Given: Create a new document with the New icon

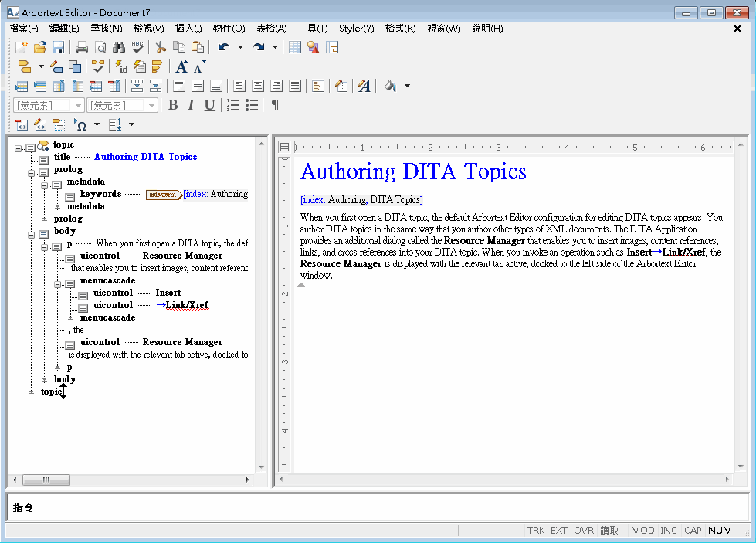Looking at the screenshot, I should tap(22, 47).
